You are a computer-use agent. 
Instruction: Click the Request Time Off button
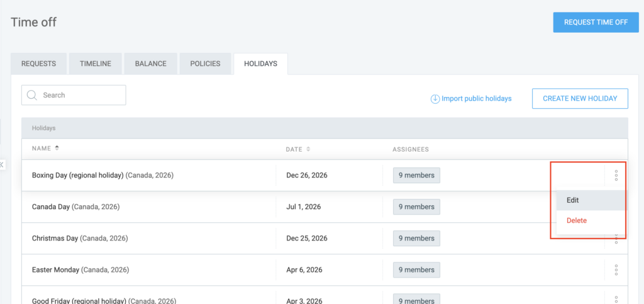596,22
